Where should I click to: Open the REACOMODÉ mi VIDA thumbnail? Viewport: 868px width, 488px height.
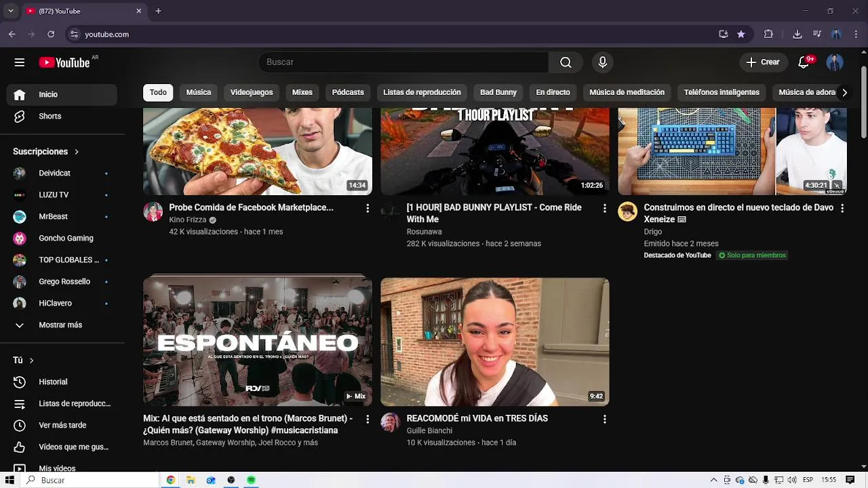[x=495, y=342]
